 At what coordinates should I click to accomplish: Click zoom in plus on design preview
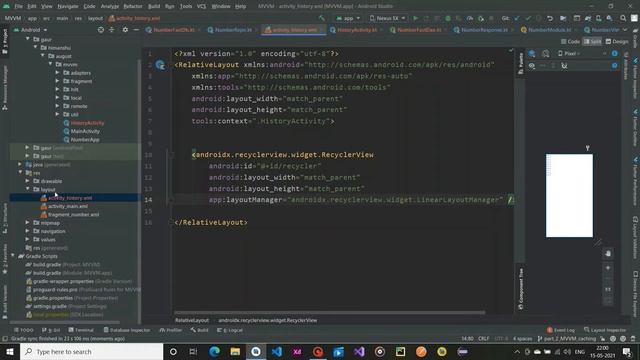pos(608,268)
